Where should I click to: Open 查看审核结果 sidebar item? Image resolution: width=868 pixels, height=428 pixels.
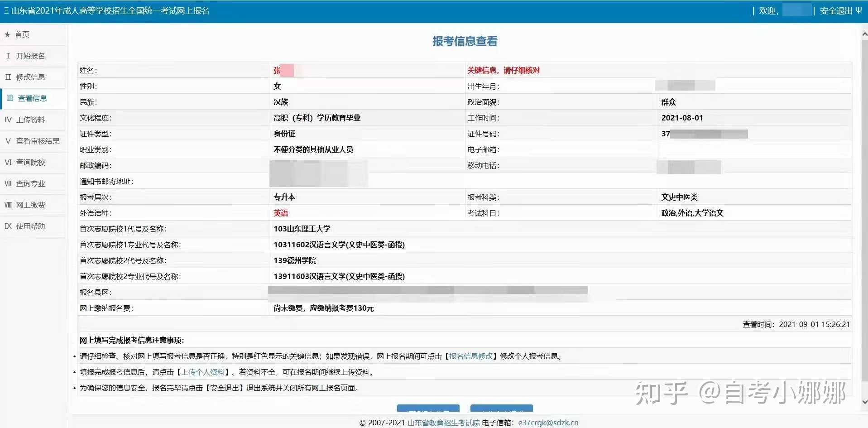pyautogui.click(x=34, y=141)
